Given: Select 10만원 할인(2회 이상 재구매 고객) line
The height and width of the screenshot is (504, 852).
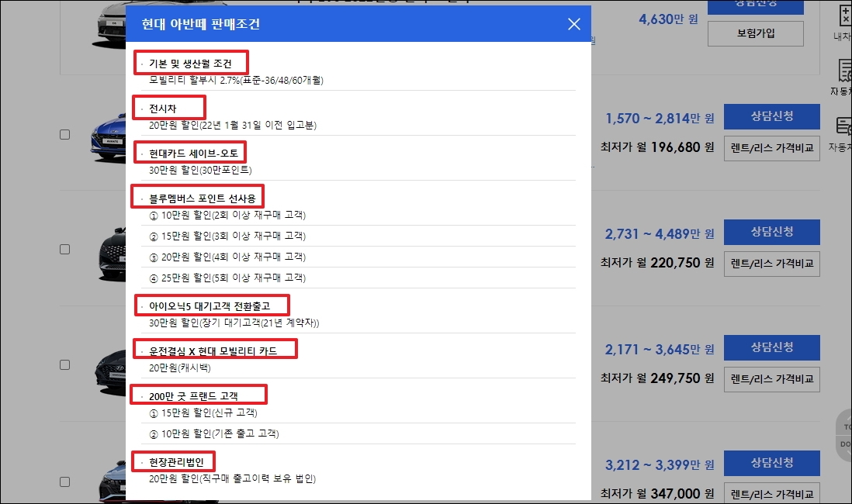Looking at the screenshot, I should [227, 216].
